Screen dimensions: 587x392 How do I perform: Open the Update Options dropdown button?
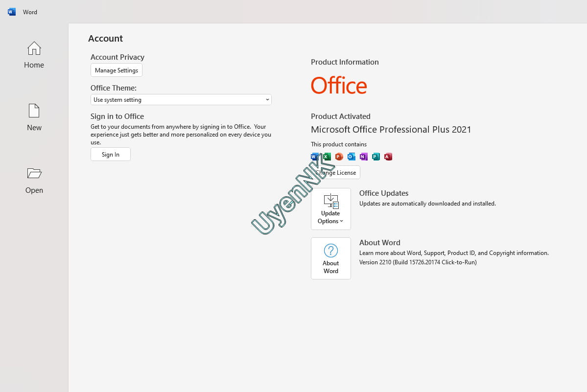pos(331,208)
